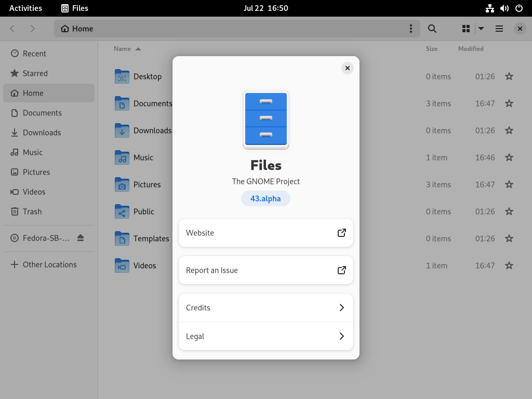
Task: Star the Videos folder
Action: point(509,265)
